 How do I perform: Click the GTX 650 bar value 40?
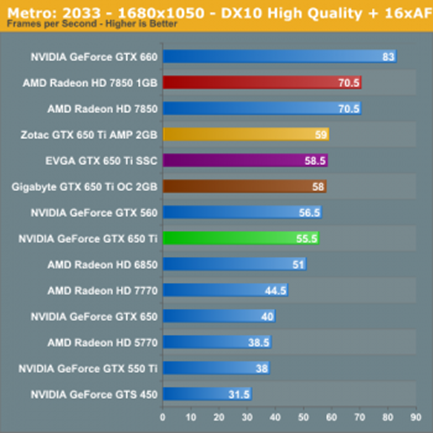coord(267,317)
